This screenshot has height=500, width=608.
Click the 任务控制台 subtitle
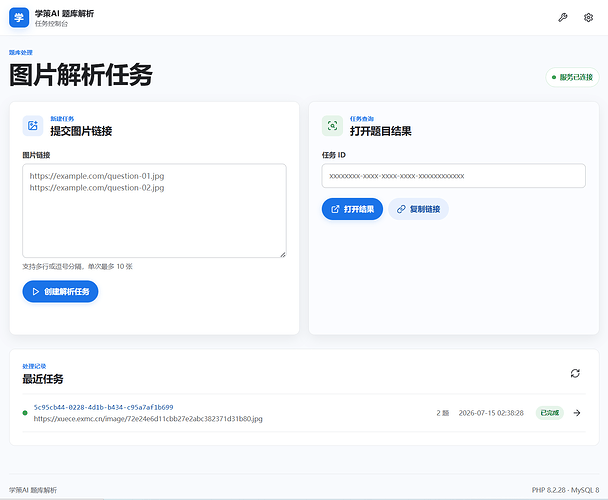[x=51, y=24]
